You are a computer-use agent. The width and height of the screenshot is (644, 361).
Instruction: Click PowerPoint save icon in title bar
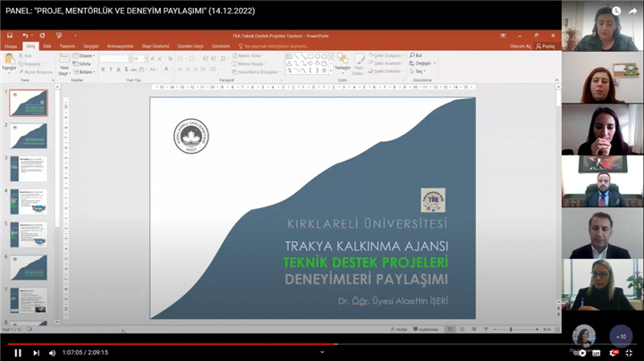10,36
